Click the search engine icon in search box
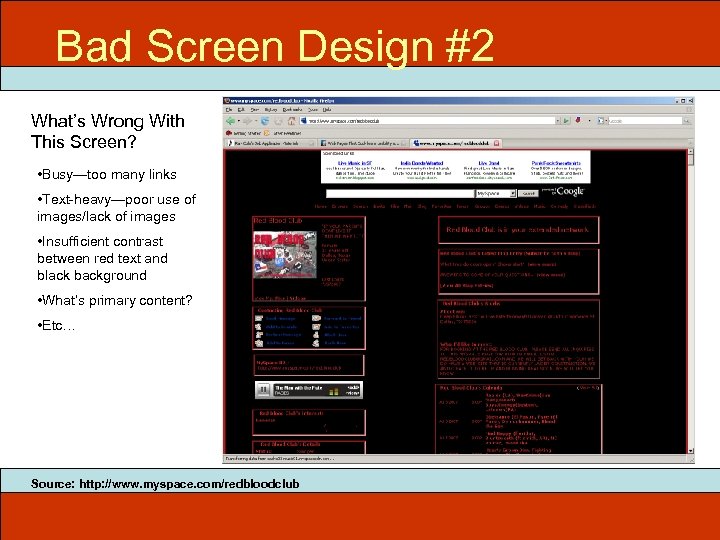This screenshot has height=540, width=720. click(601, 121)
